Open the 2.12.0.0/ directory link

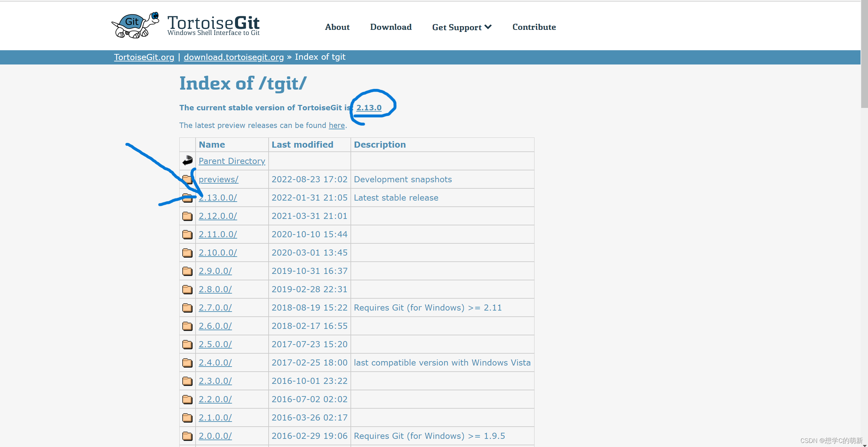tap(218, 216)
